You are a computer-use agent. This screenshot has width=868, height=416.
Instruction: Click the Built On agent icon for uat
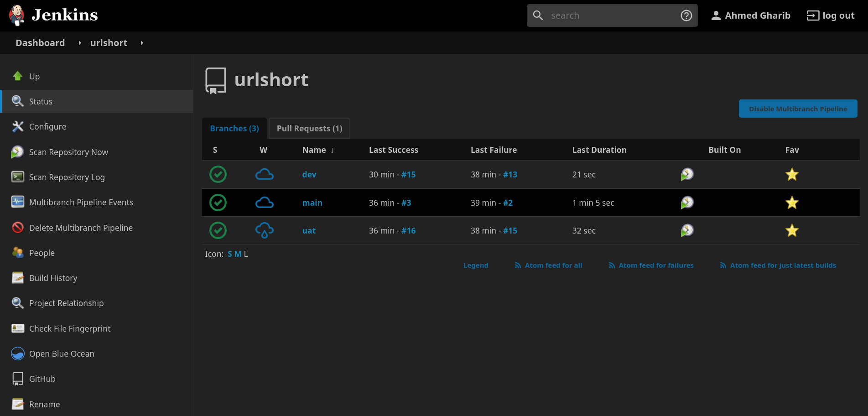687,230
